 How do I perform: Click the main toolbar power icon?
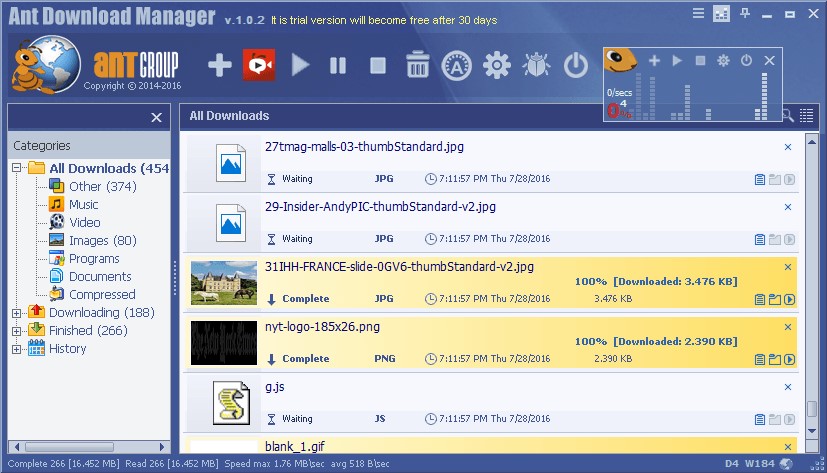[575, 65]
